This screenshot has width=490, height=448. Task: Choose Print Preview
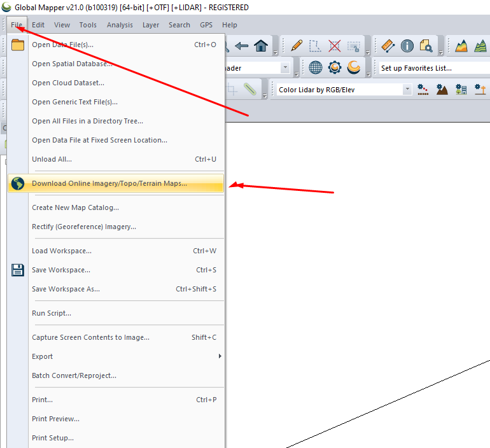116,419
